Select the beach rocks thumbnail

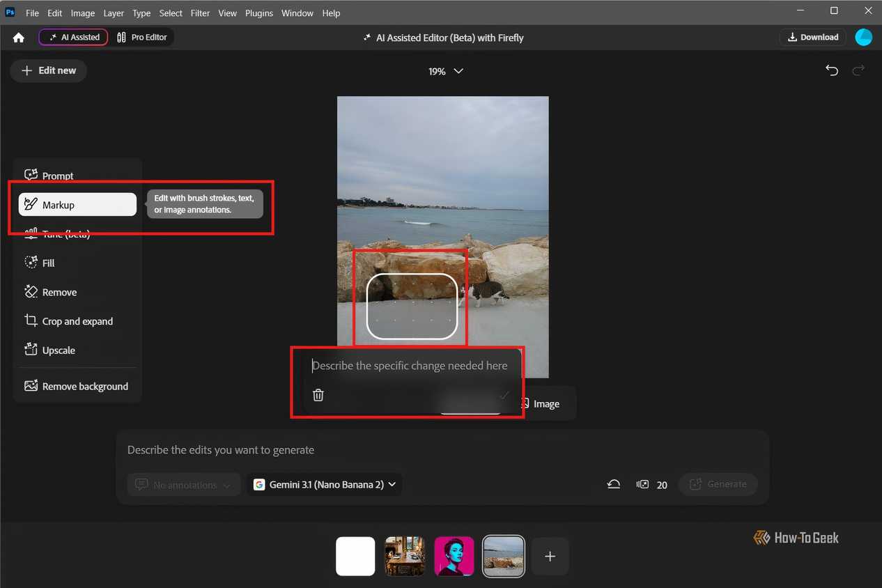[x=504, y=556]
